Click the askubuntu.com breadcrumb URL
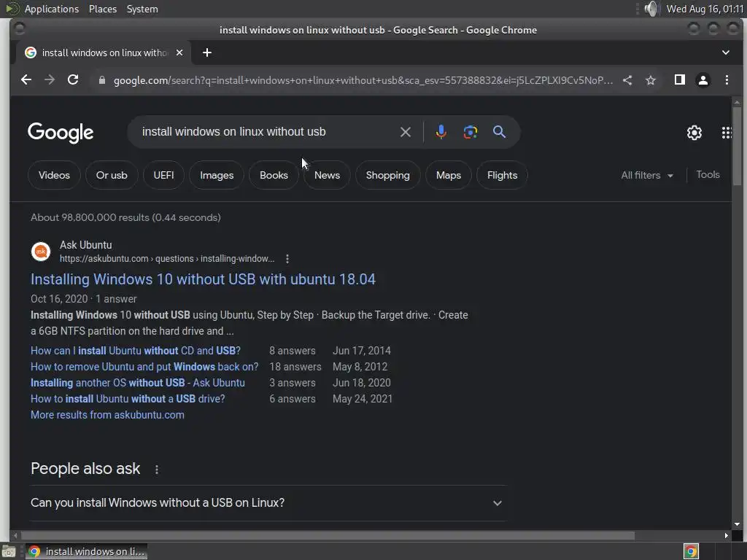 (167, 259)
